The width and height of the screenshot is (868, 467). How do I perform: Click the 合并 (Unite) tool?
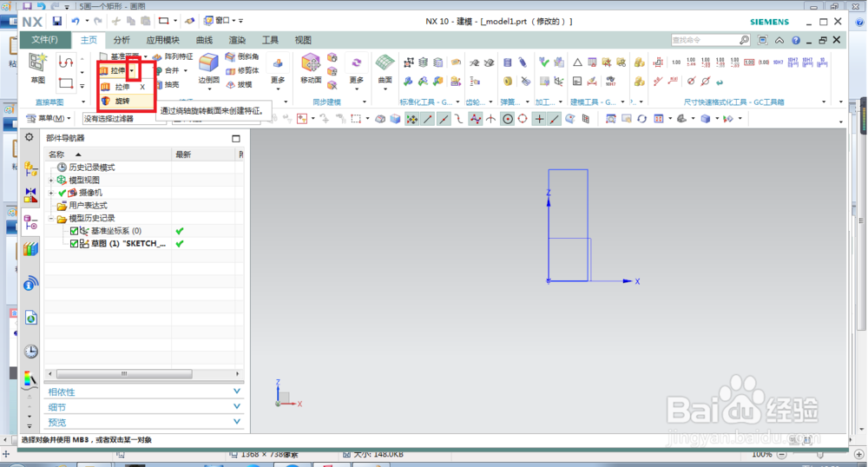[168, 70]
